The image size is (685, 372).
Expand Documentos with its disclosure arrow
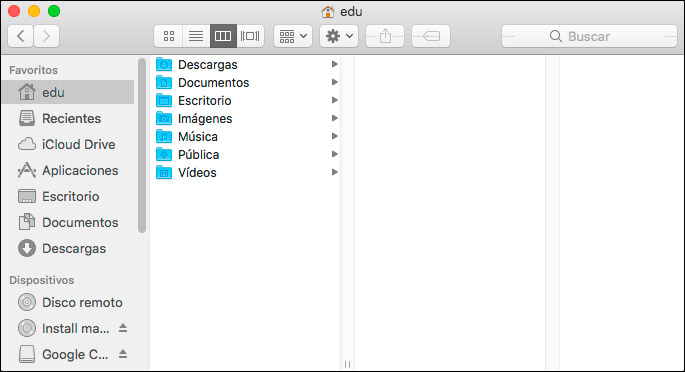335,82
